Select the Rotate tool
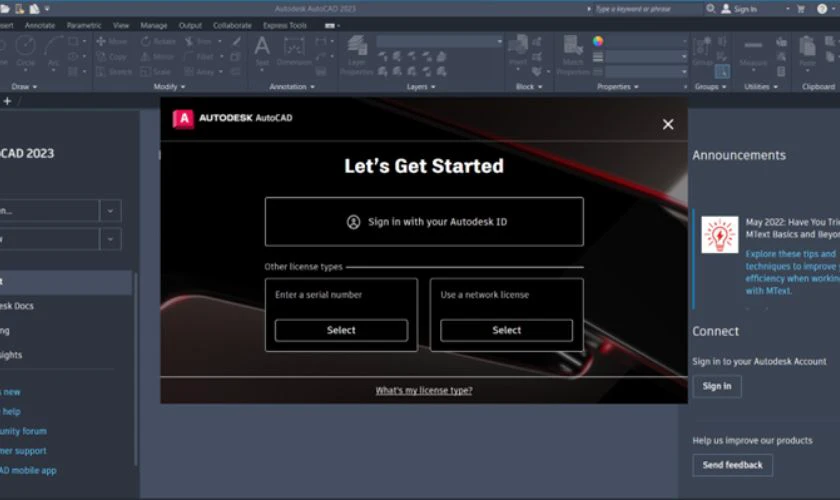This screenshot has height=500, width=840. pos(159,41)
